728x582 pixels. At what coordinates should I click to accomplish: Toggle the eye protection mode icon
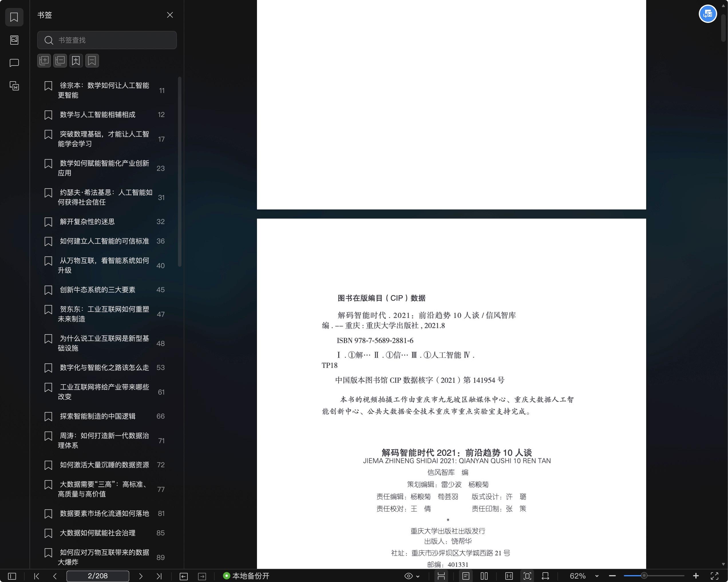coord(408,576)
